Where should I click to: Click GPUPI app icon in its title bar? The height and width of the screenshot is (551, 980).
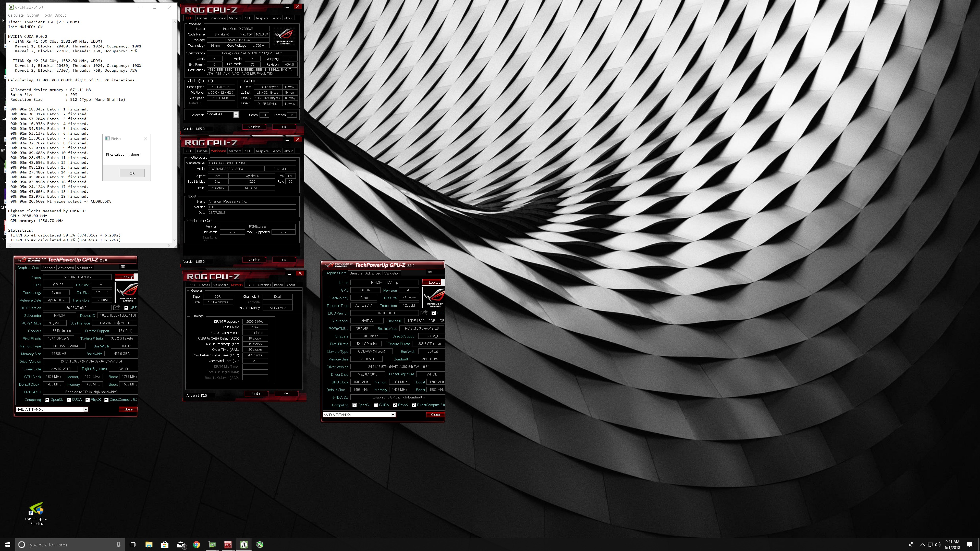pos(11,7)
